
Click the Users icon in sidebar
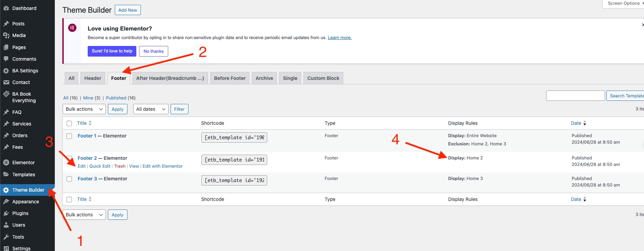click(x=6, y=225)
